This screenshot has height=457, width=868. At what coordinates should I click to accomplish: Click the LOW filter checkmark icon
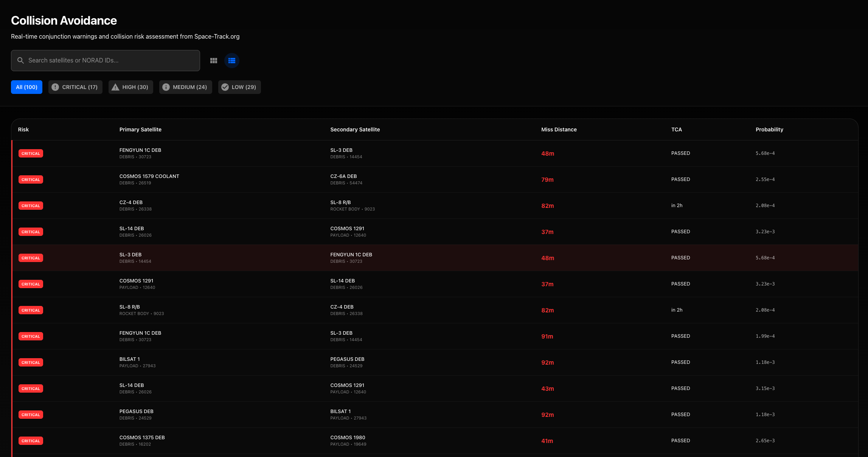[x=225, y=87]
